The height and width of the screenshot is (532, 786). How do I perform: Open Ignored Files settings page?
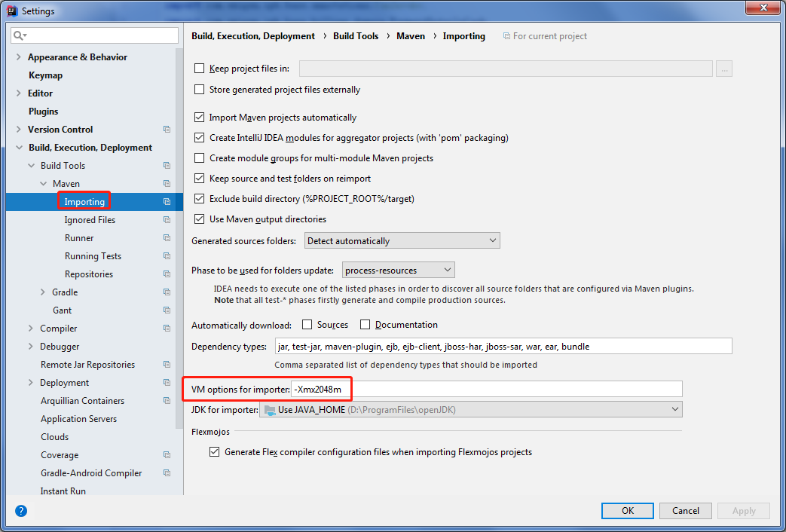point(90,219)
